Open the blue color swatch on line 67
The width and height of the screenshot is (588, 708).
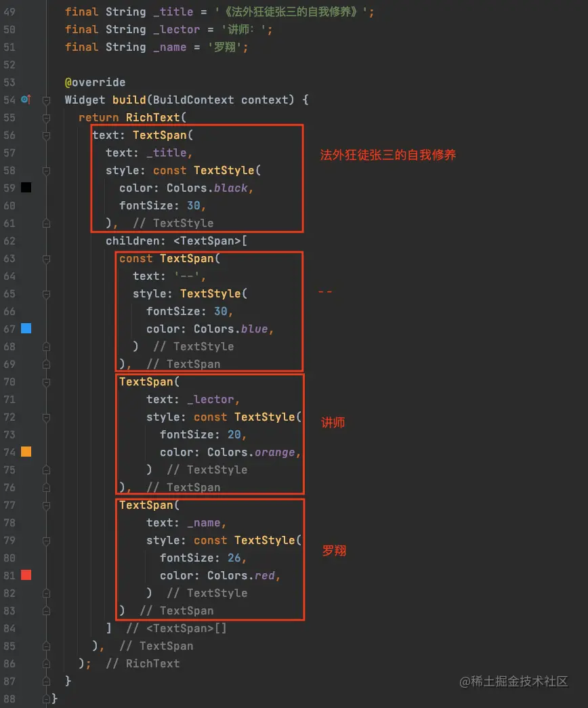point(26,329)
